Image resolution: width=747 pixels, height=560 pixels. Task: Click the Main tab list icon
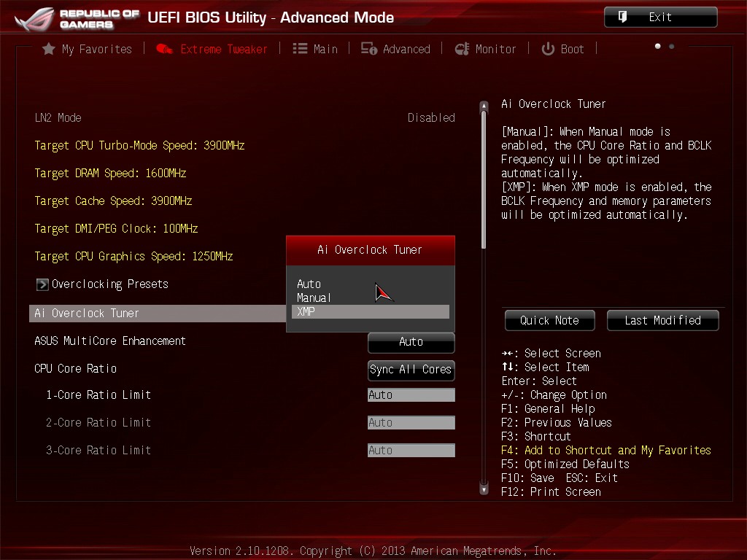(300, 49)
